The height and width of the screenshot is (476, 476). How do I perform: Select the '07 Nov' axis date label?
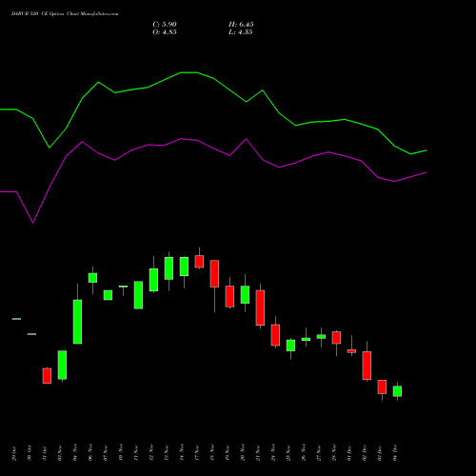click(106, 453)
